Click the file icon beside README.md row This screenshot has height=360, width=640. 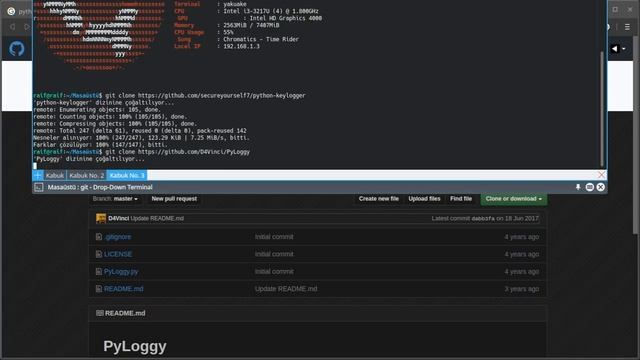coord(98,289)
